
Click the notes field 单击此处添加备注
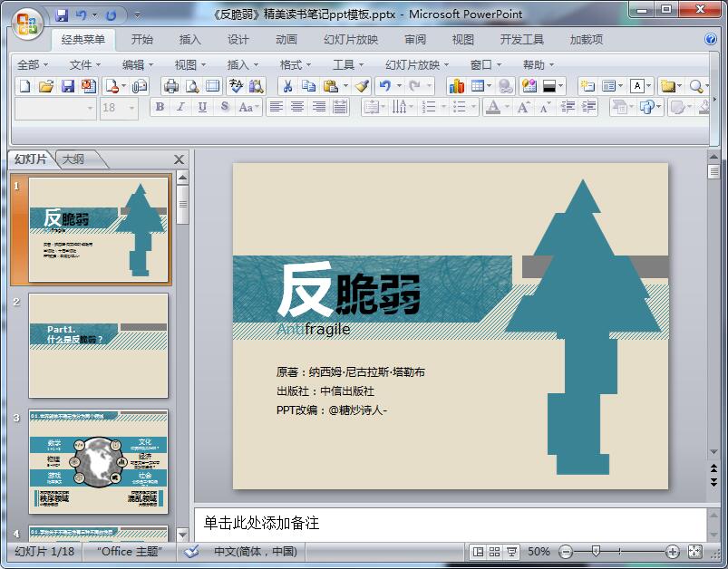coord(451,524)
